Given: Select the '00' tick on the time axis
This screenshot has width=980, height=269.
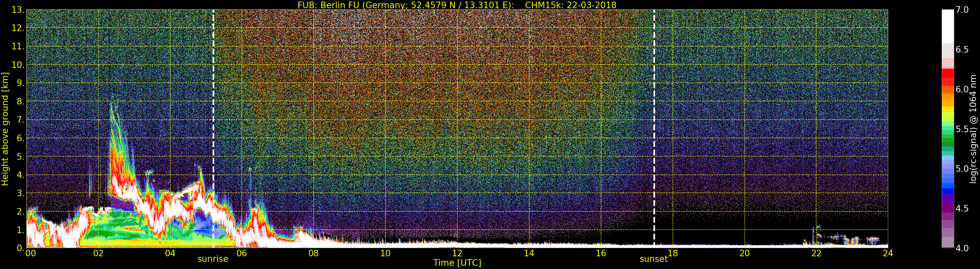Looking at the screenshot, I should (x=30, y=253).
